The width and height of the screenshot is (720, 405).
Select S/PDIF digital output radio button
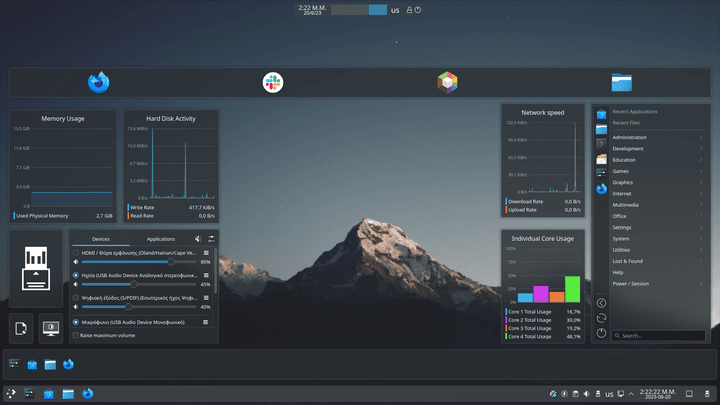pyautogui.click(x=76, y=298)
